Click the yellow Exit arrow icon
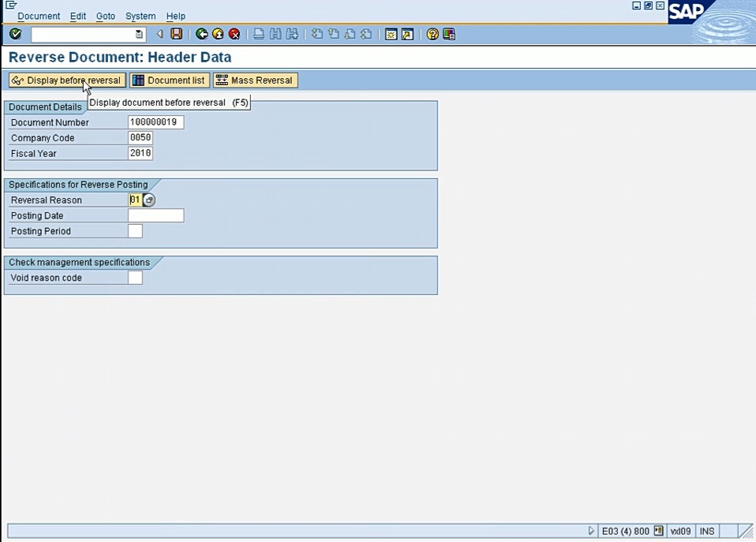The height and width of the screenshot is (542, 756). tap(218, 34)
